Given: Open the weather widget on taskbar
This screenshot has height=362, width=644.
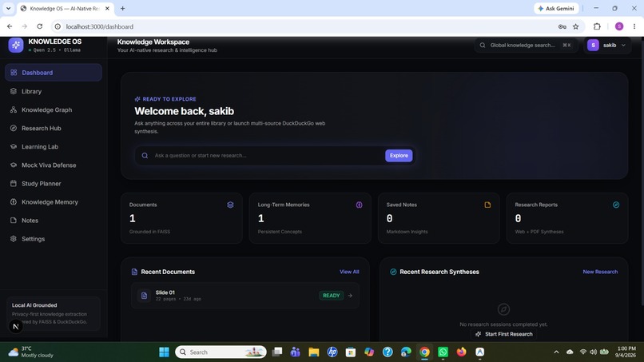Looking at the screenshot, I should pos(33,352).
